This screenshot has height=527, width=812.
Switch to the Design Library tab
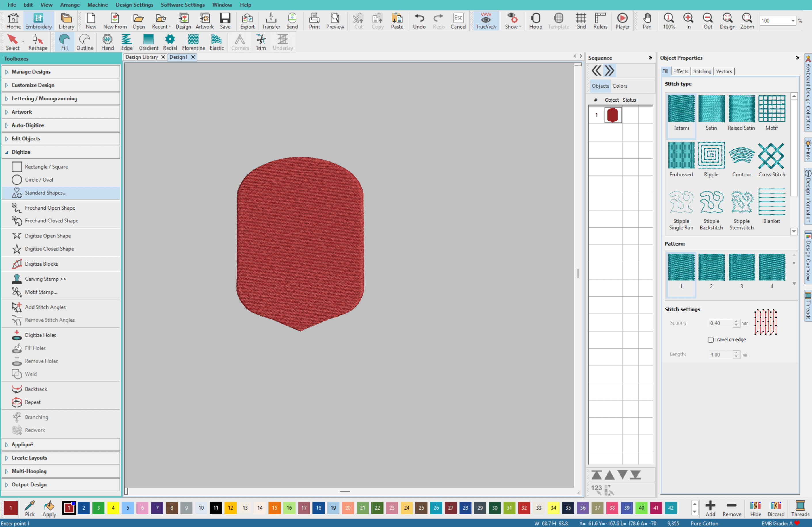click(x=142, y=57)
